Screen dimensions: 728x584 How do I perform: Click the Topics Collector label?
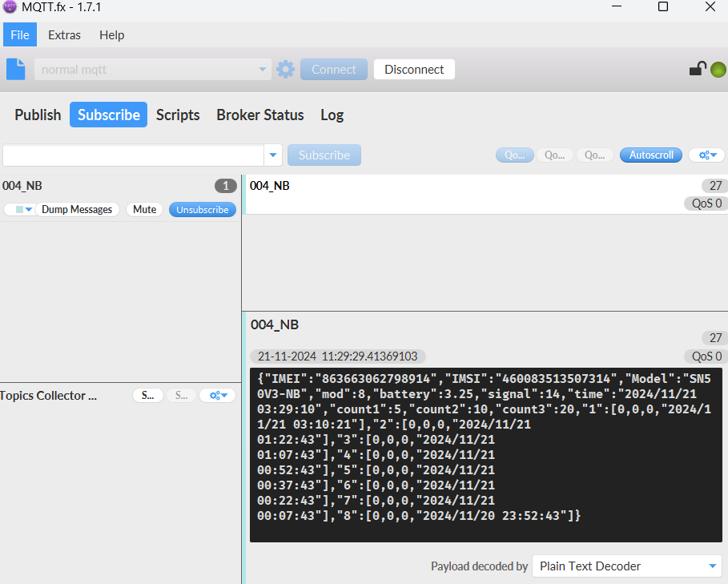click(x=48, y=396)
